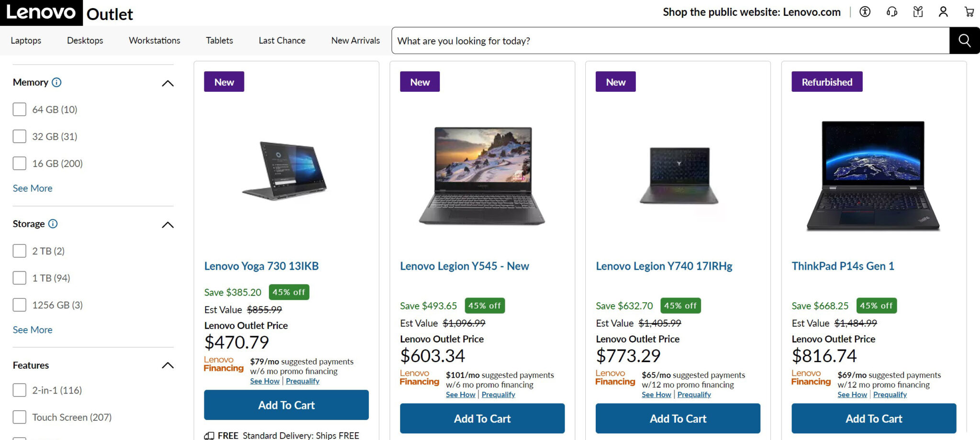Enable the Touch Screen feature filter

coord(19,417)
